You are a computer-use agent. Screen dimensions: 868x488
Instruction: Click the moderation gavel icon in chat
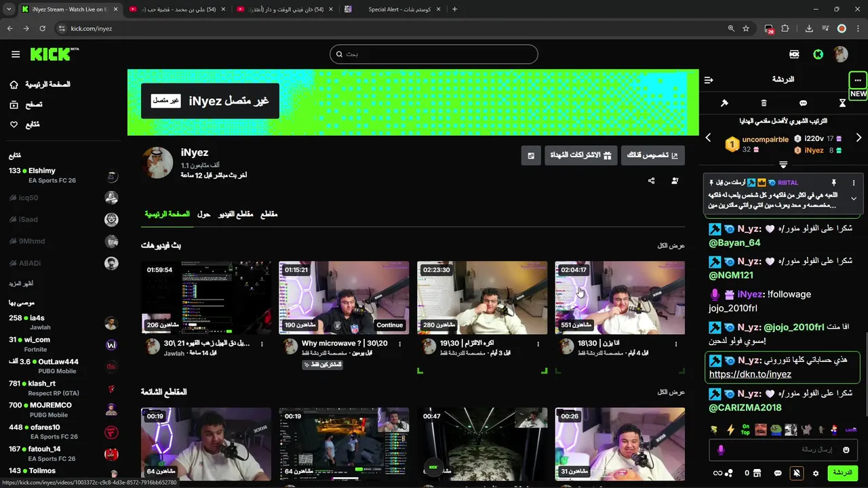point(724,103)
